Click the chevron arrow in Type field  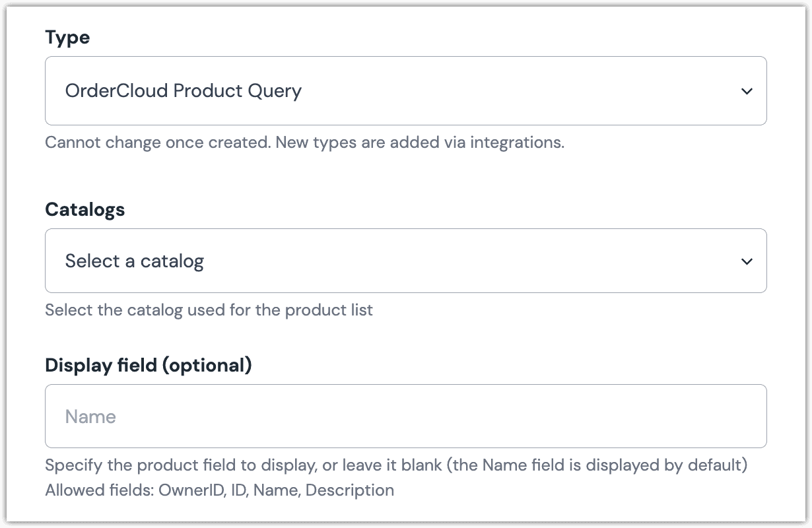[x=747, y=91]
